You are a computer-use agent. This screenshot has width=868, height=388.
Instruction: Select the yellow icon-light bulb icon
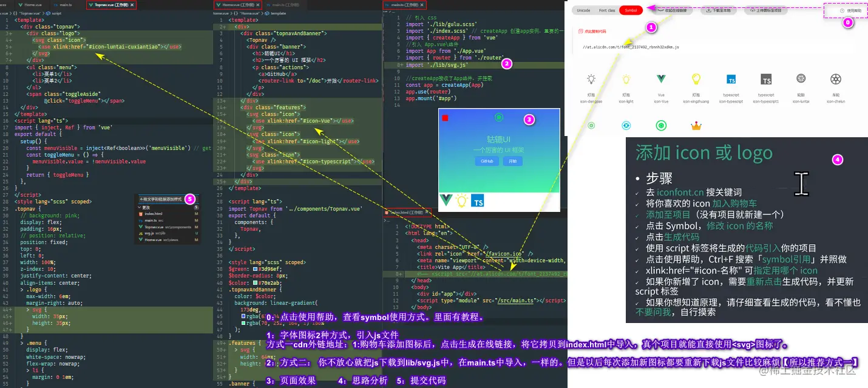pyautogui.click(x=626, y=79)
